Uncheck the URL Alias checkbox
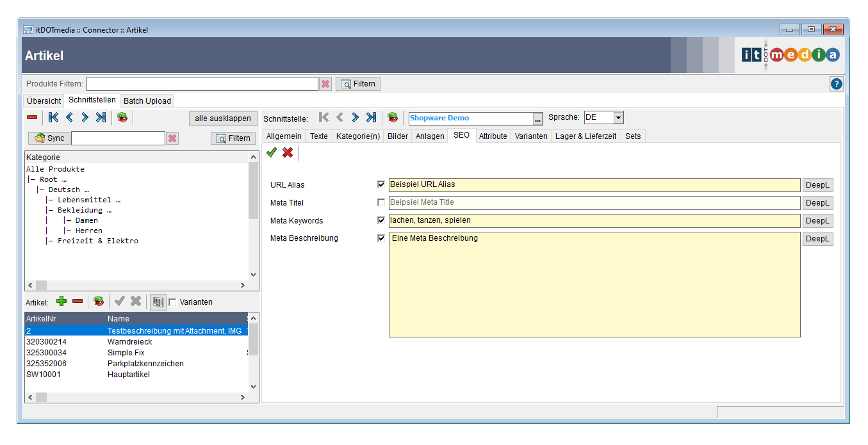Viewport: 868px width, 445px height. [x=382, y=184]
